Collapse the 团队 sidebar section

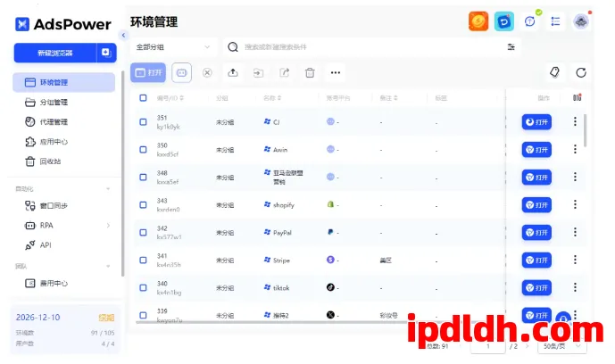108,267
